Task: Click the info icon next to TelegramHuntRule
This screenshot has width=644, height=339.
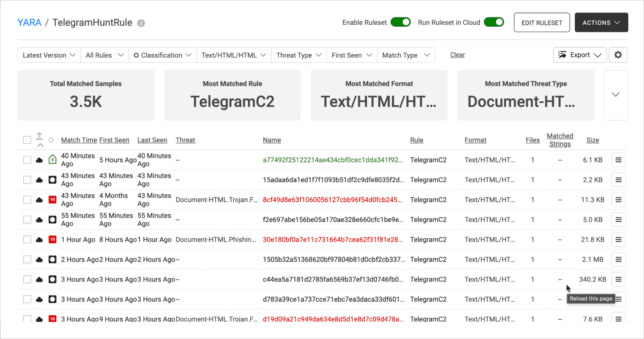Action: [x=141, y=23]
